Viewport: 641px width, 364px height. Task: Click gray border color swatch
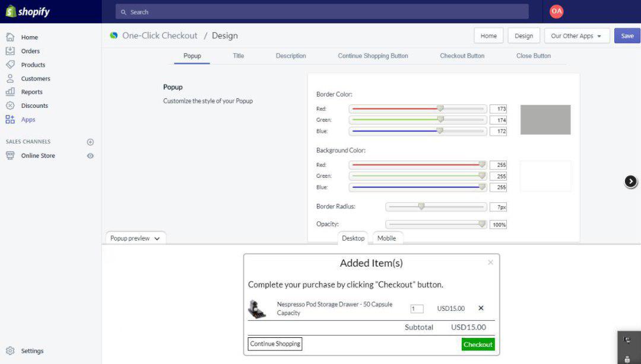pos(545,120)
